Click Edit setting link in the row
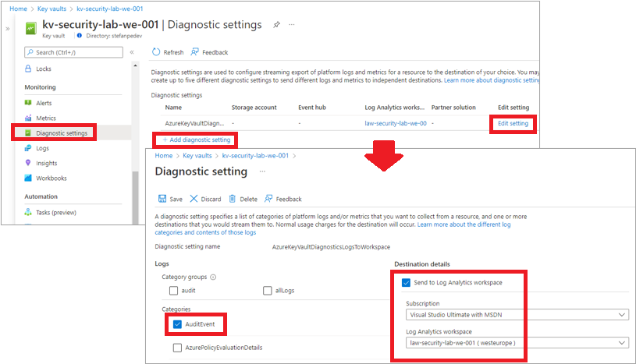The image size is (636, 364). pos(513,123)
